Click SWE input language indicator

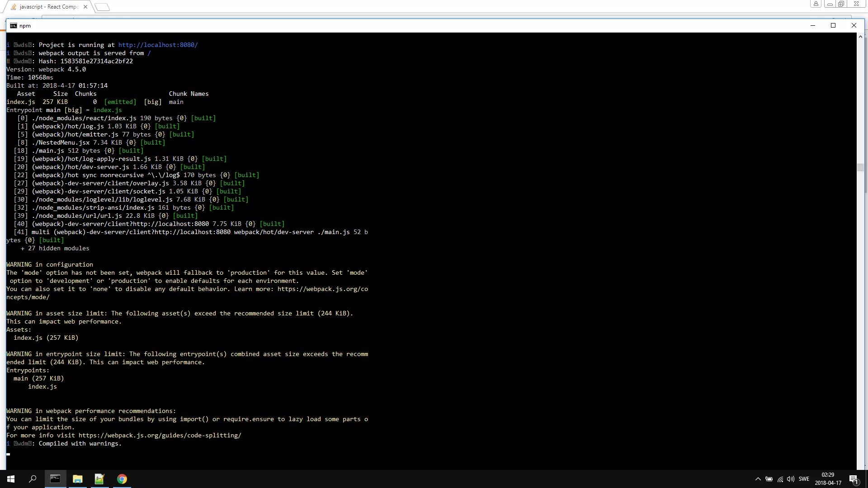(x=804, y=479)
